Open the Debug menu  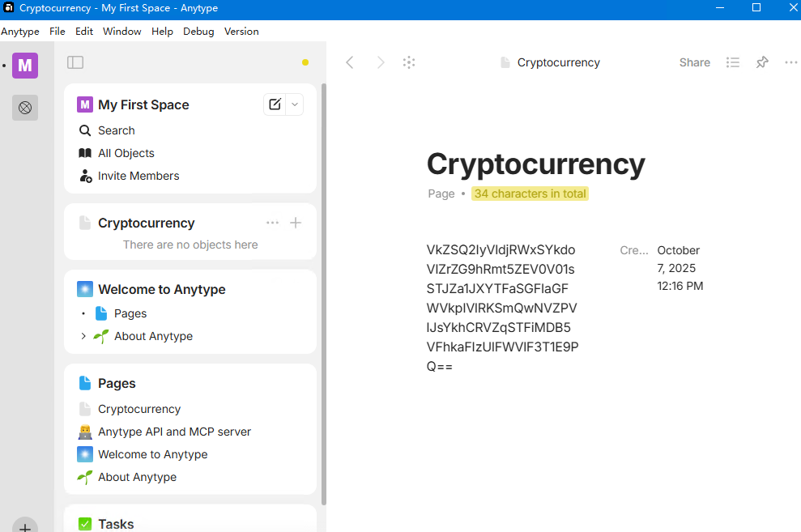[198, 31]
